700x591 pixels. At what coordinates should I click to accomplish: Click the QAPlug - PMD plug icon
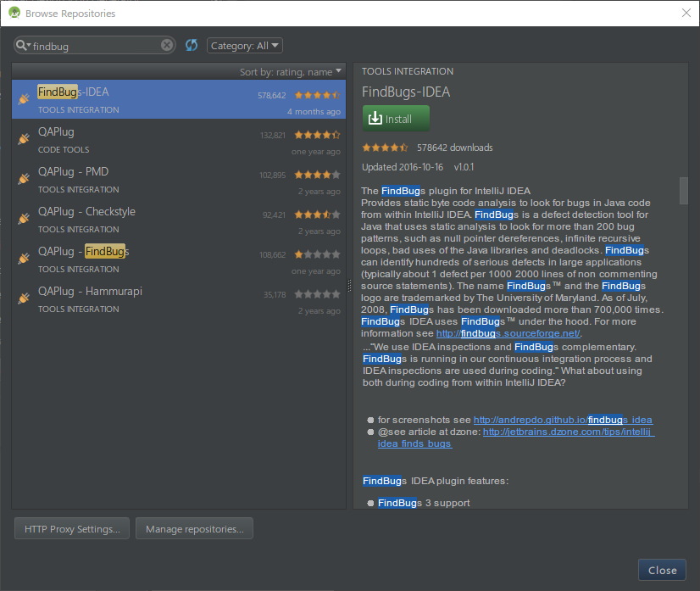click(x=24, y=179)
